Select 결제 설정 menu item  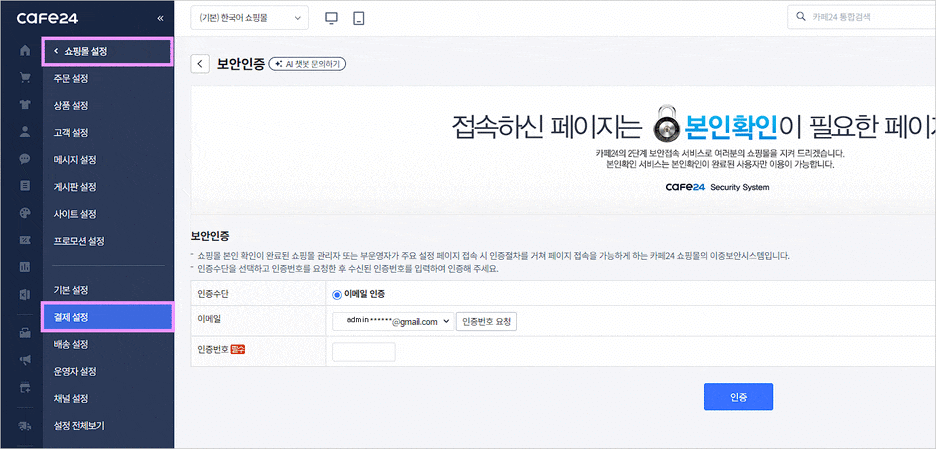click(107, 317)
